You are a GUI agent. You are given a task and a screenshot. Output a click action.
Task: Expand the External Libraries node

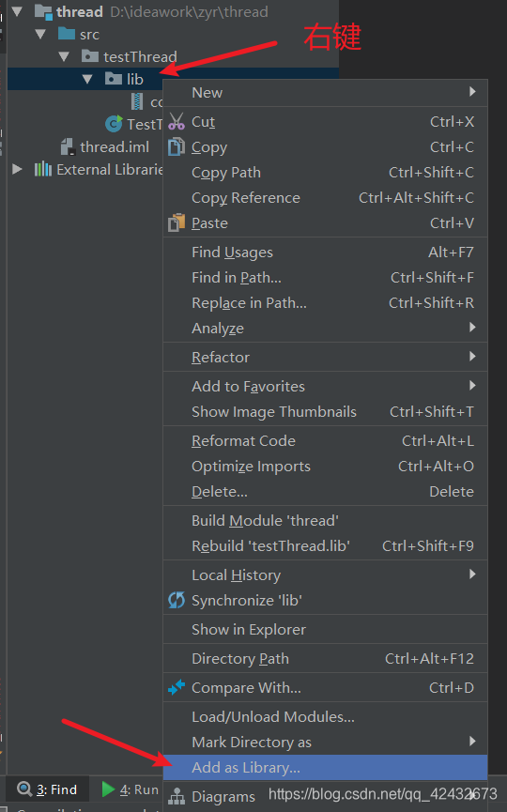17,169
